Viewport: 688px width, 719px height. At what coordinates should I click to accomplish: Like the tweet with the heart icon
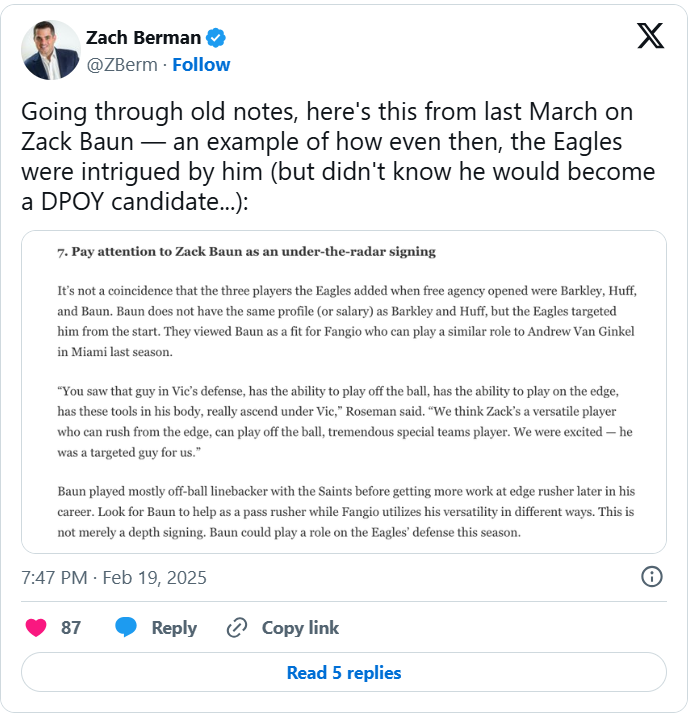(x=36, y=628)
